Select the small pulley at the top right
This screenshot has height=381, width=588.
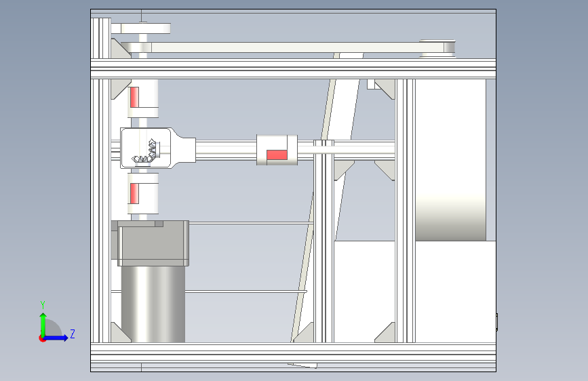coord(437,48)
